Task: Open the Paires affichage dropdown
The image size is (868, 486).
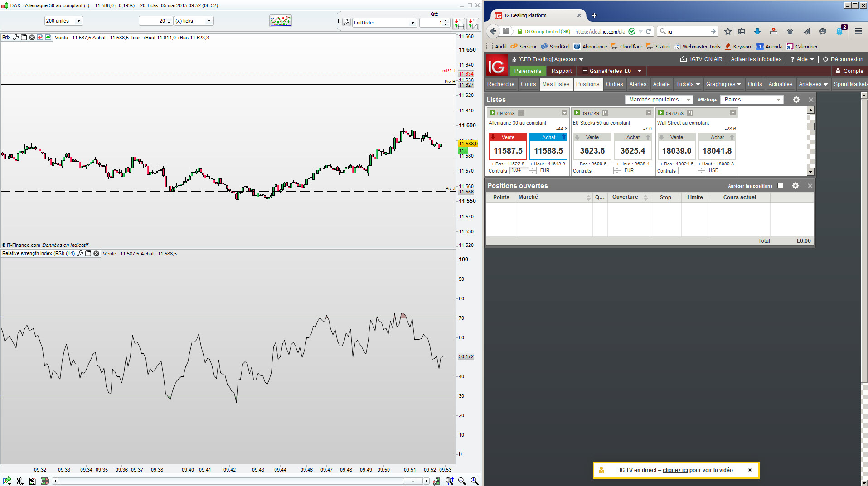Action: tap(752, 100)
